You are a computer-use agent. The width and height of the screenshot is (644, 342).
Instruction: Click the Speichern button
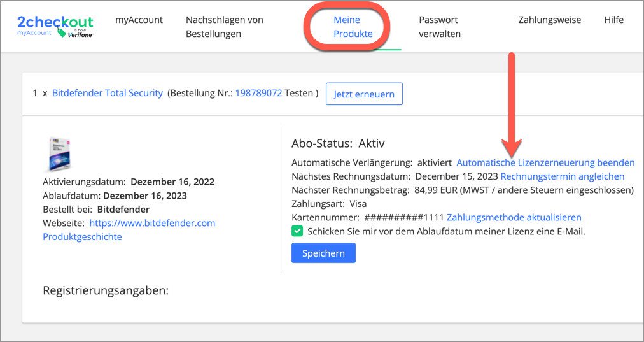click(x=323, y=253)
